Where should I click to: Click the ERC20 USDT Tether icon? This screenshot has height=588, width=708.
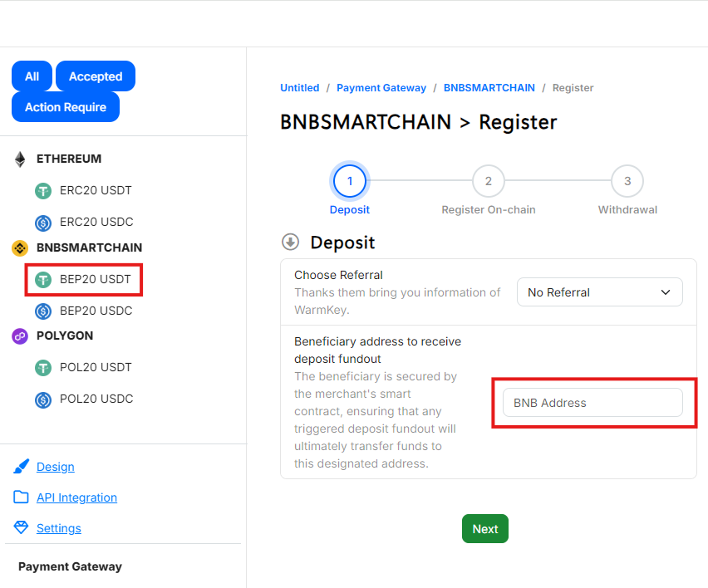tap(43, 191)
